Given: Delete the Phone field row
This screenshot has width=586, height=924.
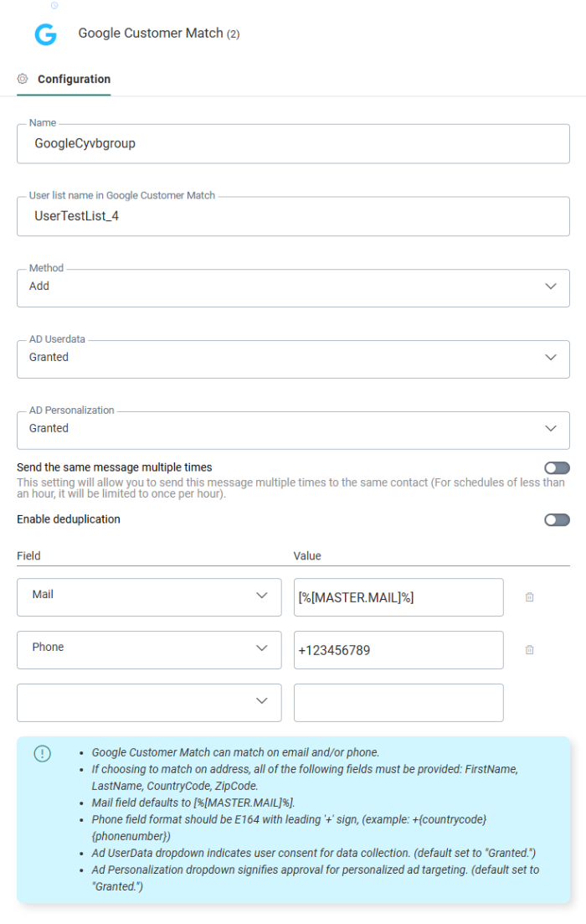Looking at the screenshot, I should click(x=529, y=650).
